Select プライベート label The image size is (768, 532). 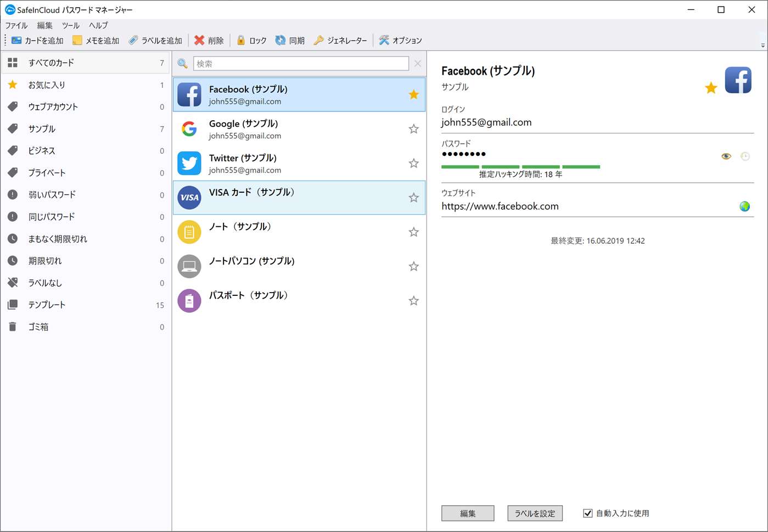86,173
